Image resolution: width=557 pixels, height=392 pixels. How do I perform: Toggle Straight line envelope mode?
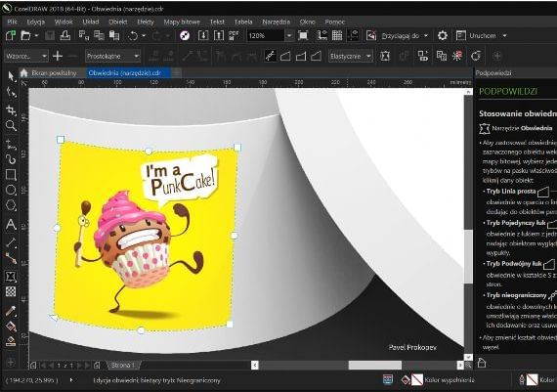[285, 56]
